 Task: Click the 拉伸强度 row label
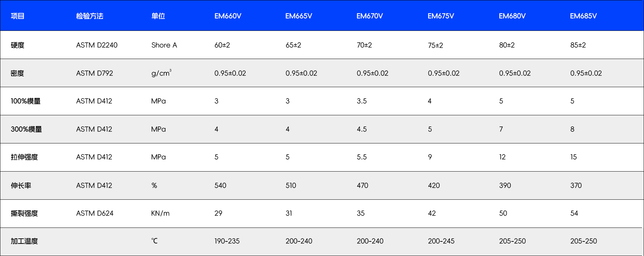[x=24, y=157]
